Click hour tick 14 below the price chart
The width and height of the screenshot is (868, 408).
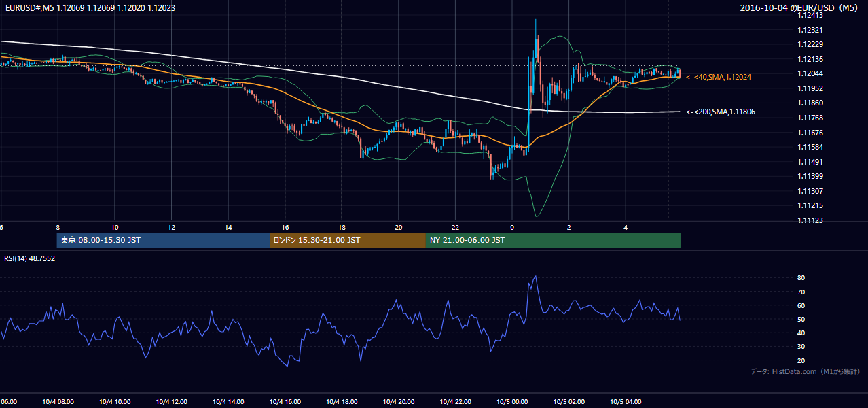228,228
